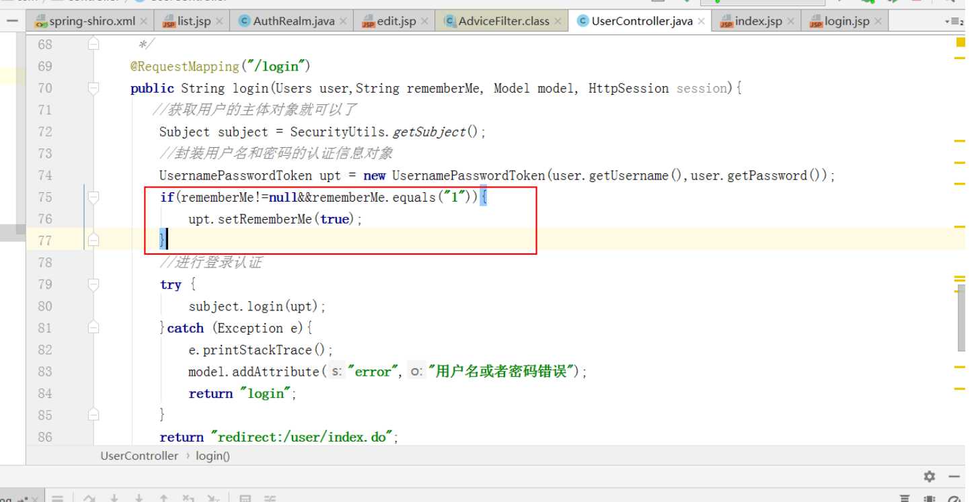The image size is (980, 502).
Task: Close the AdviceFilter.class tab
Action: [x=558, y=22]
